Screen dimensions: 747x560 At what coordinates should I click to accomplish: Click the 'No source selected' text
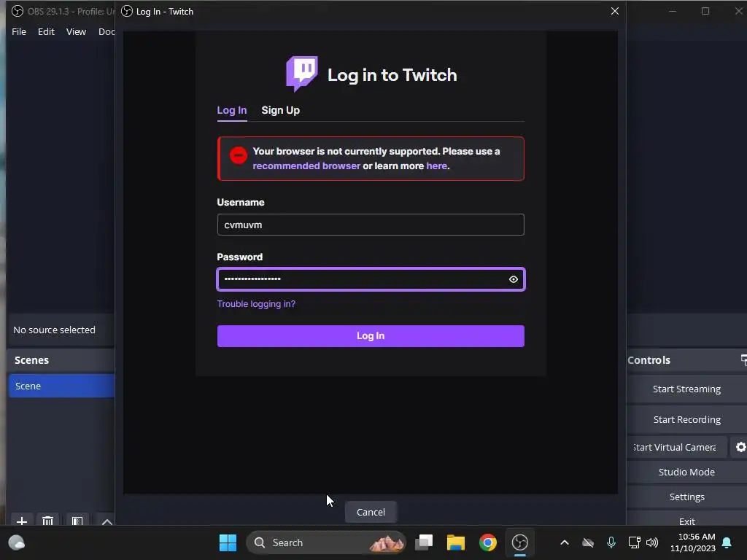[54, 330]
